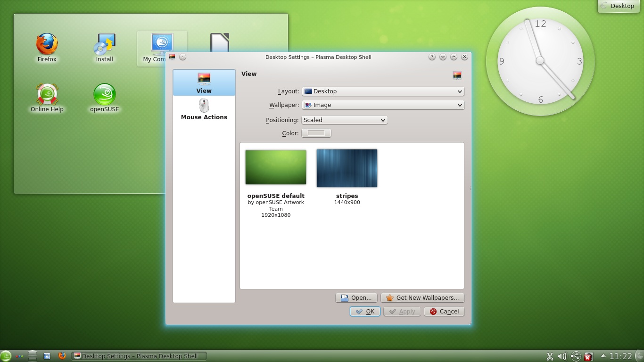Click the window menu icon in dialog titlebar
644x362 pixels.
click(x=172, y=57)
